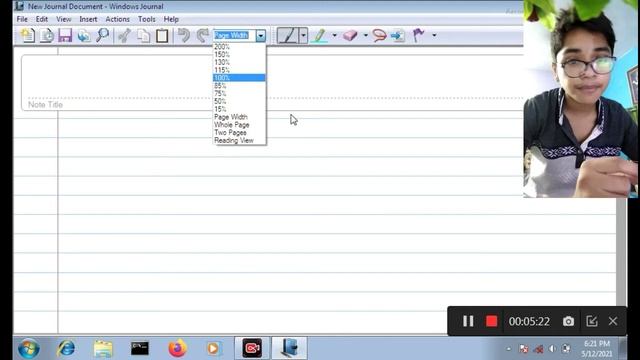Screen dimensions: 640x360
Task: Select 85% zoom option
Action: point(239,86)
